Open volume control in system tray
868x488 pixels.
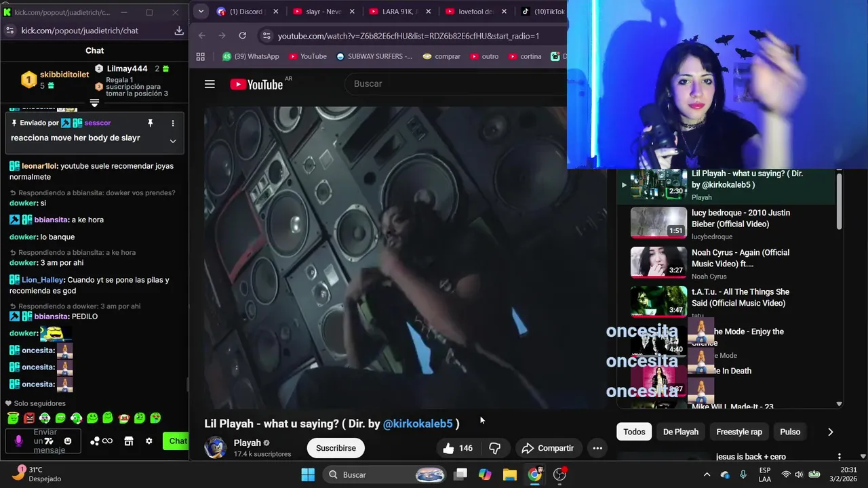point(799,474)
